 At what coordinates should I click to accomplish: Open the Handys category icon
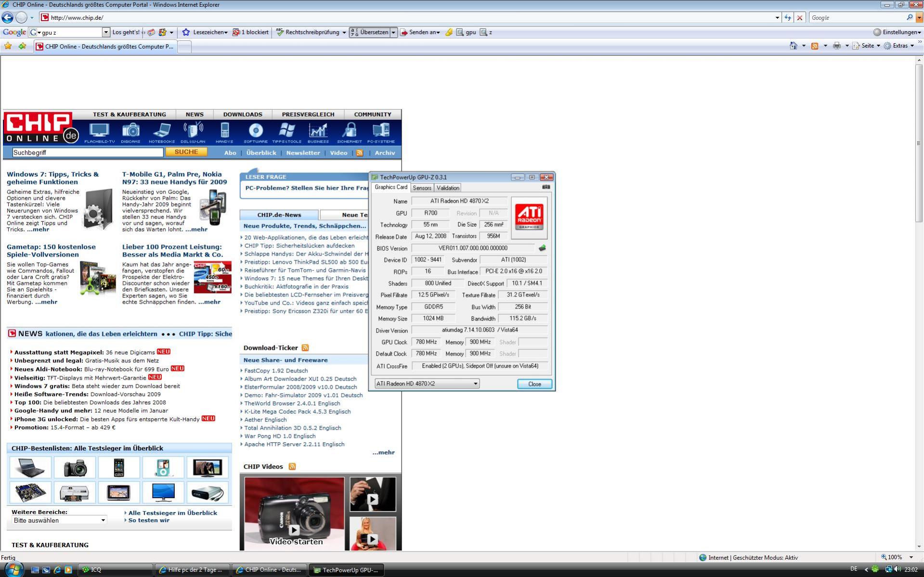(224, 133)
